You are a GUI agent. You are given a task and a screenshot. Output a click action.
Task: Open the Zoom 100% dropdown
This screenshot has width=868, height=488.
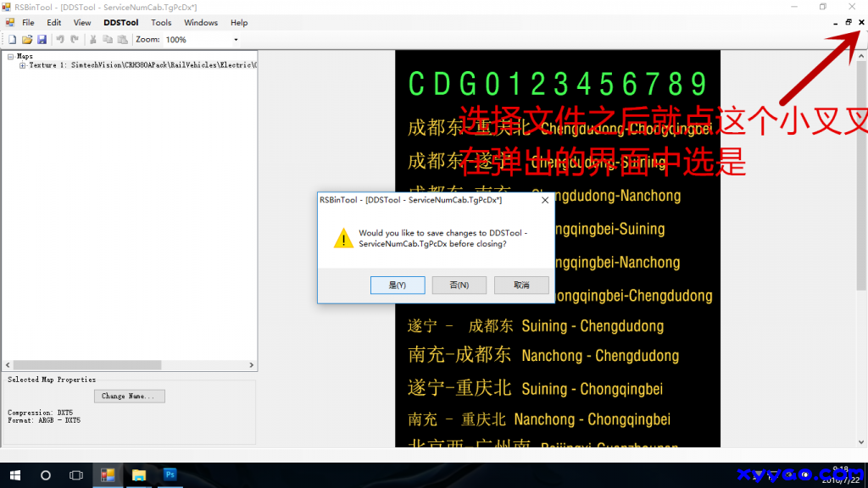[x=236, y=40]
